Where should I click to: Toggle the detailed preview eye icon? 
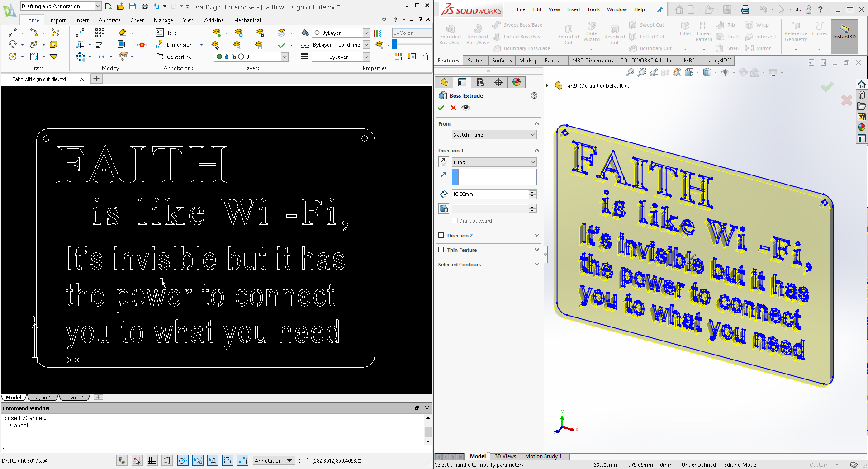(x=465, y=108)
